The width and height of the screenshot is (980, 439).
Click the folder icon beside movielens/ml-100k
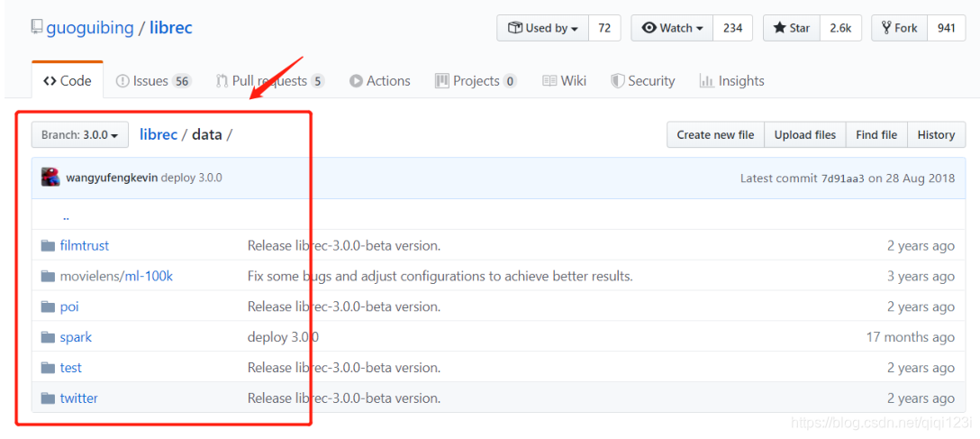[48, 277]
